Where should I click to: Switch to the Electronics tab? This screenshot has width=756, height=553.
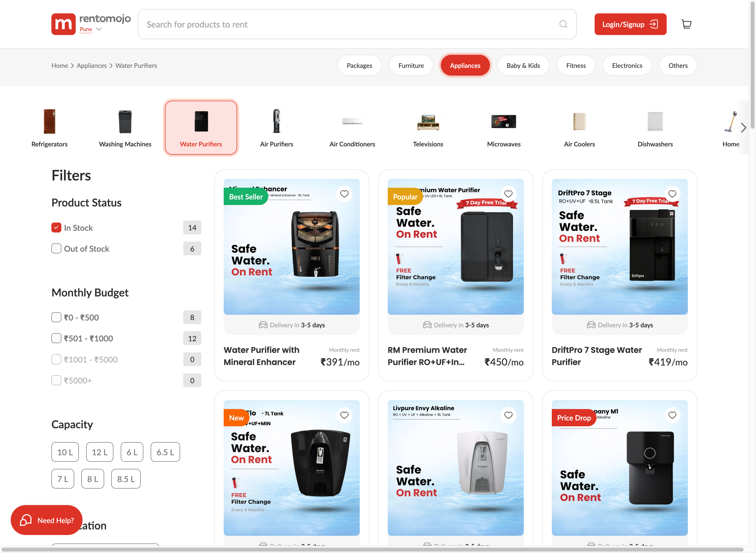627,66
